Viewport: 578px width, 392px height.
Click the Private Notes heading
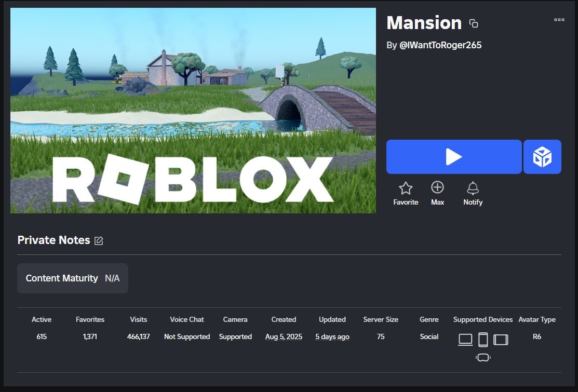(x=54, y=240)
